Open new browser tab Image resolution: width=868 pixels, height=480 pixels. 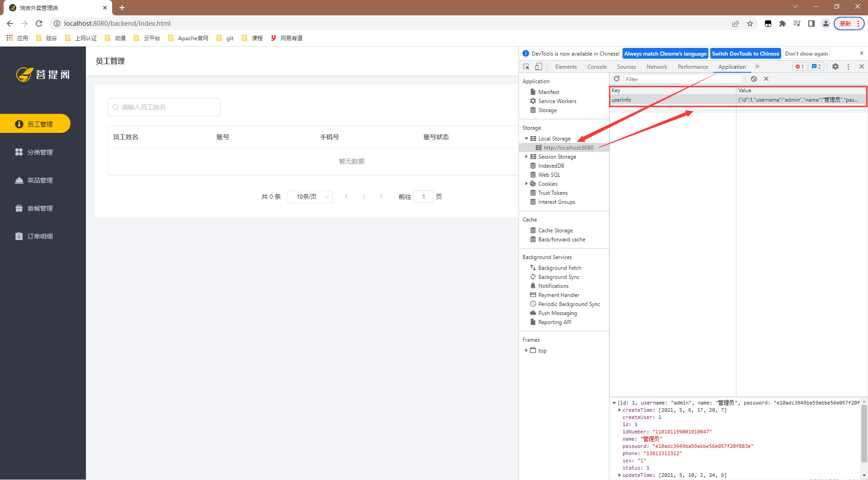coord(122,8)
